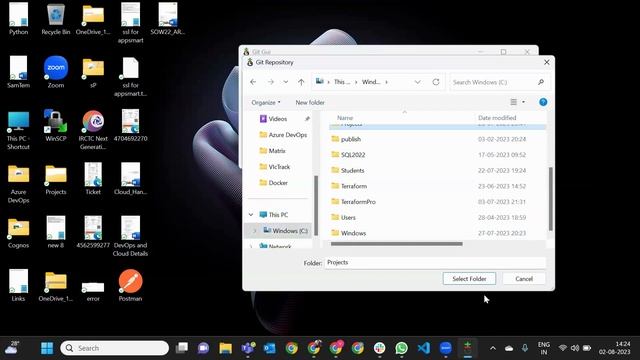Viewport: 640px width, 360px height.
Task: Open Outlook from taskbar
Action: (270, 348)
